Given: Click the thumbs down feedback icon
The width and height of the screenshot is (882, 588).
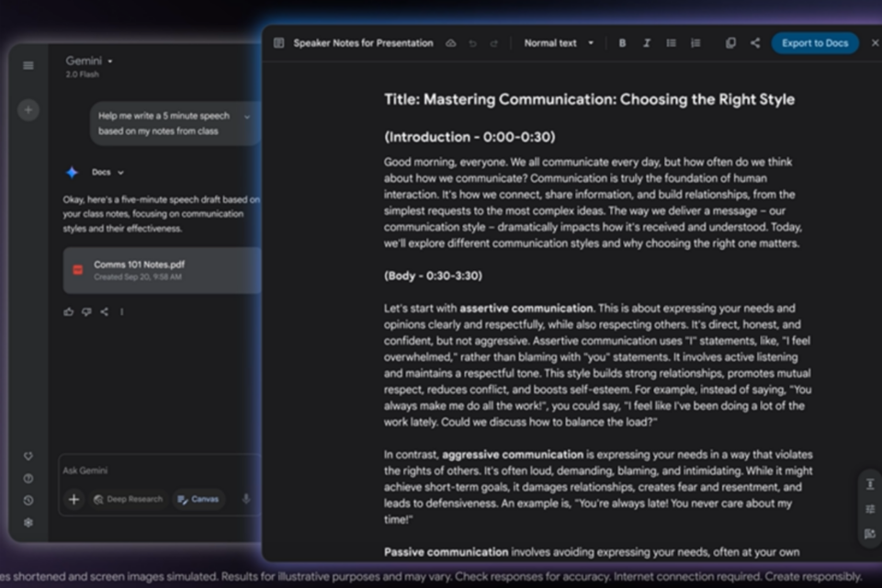Looking at the screenshot, I should (x=86, y=311).
